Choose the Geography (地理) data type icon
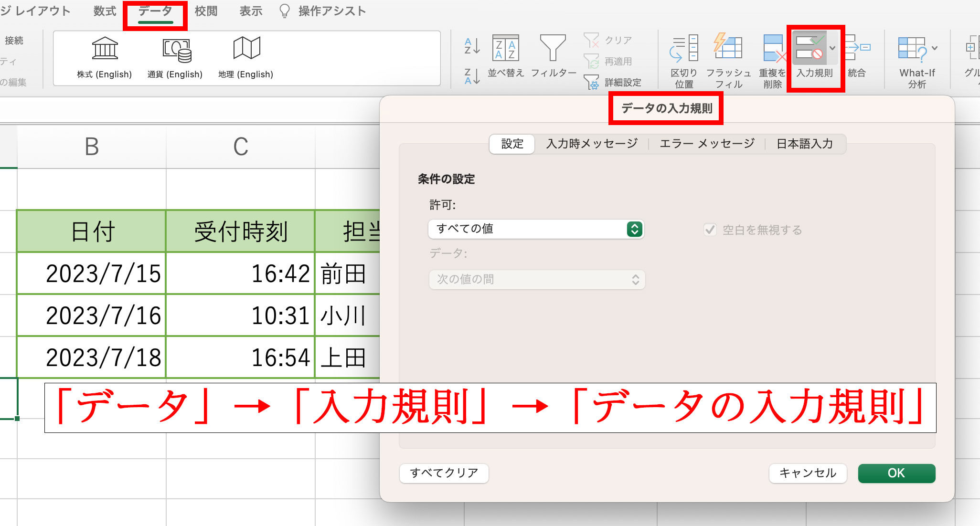This screenshot has height=526, width=980. point(246,49)
